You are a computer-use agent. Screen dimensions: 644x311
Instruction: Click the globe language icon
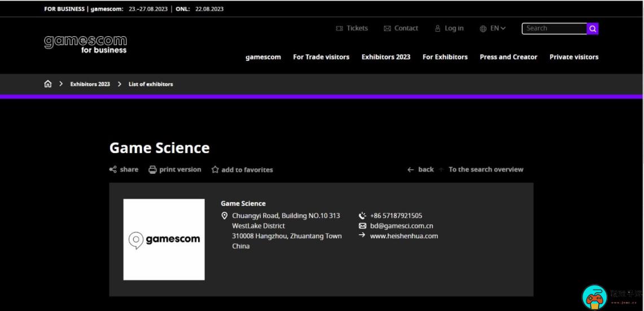tap(483, 28)
